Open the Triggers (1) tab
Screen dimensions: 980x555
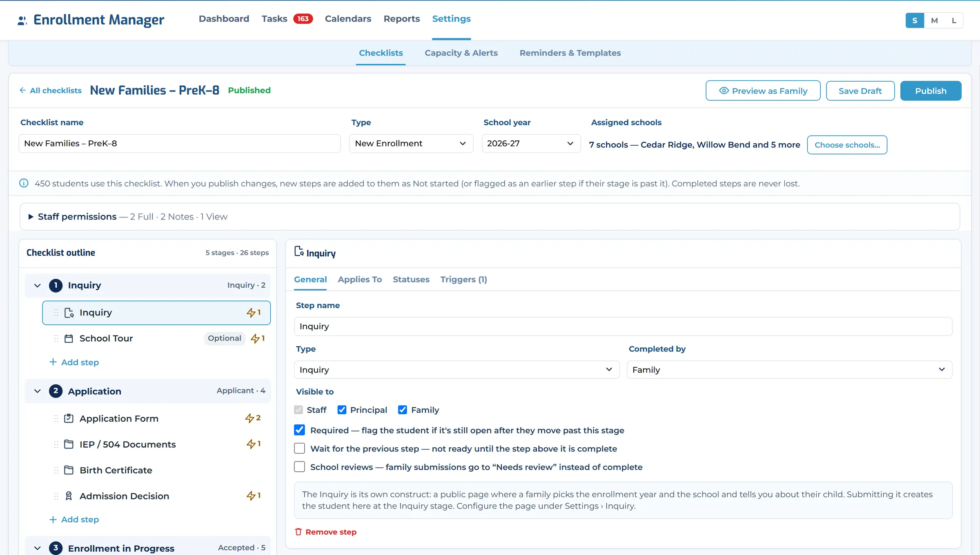pos(463,280)
